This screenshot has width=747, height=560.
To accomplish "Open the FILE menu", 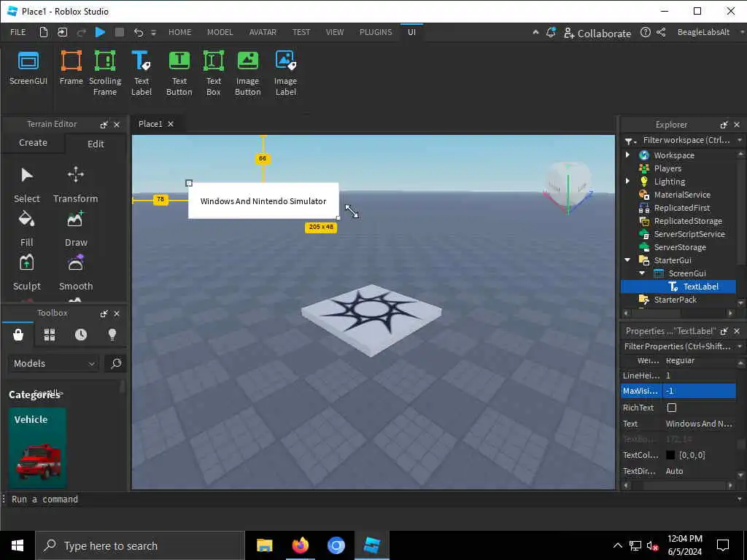I will (x=18, y=32).
